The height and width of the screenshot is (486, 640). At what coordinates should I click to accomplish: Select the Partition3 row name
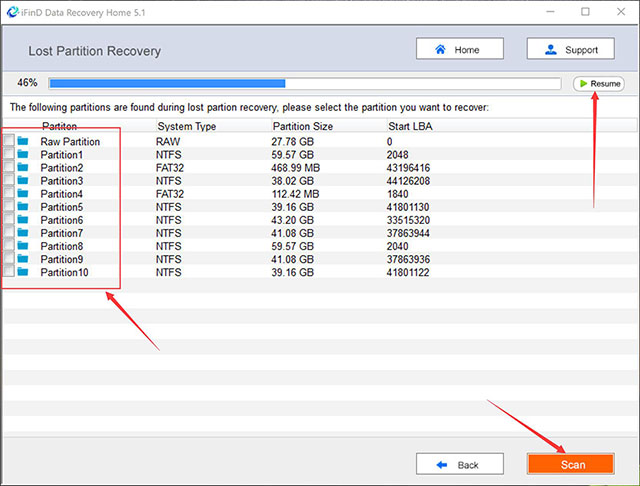61,181
